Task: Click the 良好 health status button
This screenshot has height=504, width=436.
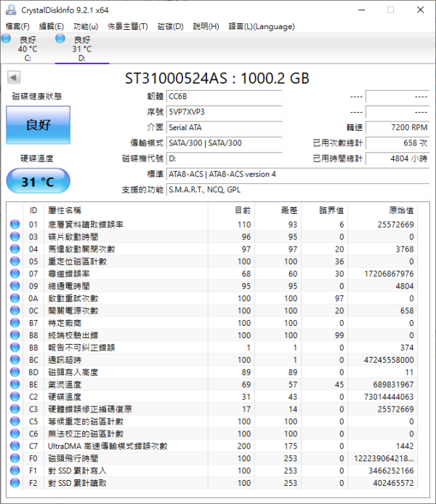Action: tap(38, 124)
